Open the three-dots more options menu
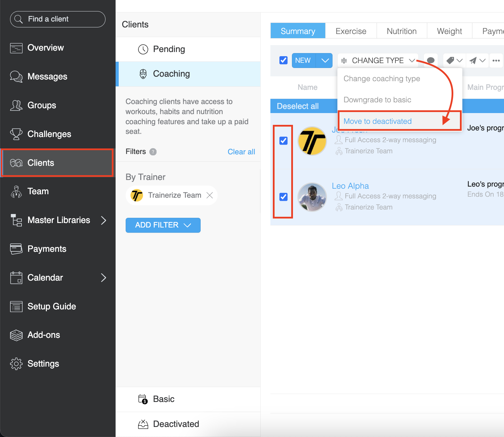Screen dimensions: 504x437 [496, 61]
